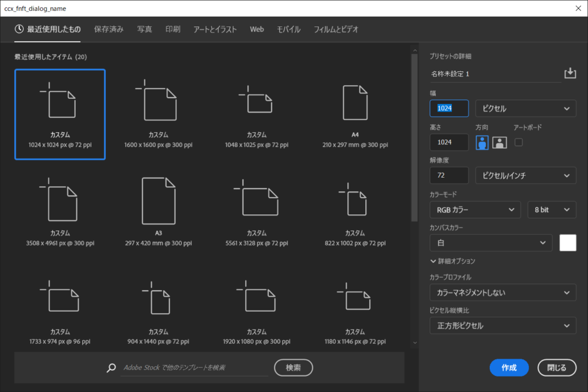Open the width unit ピクセル dropdown
Image resolution: width=588 pixels, height=392 pixels.
(525, 109)
